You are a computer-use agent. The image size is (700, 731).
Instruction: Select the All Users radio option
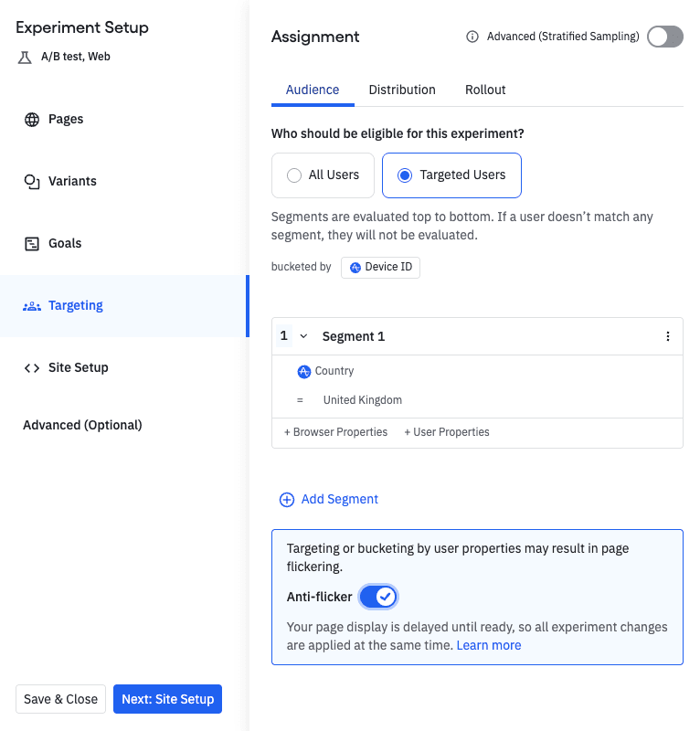(294, 175)
